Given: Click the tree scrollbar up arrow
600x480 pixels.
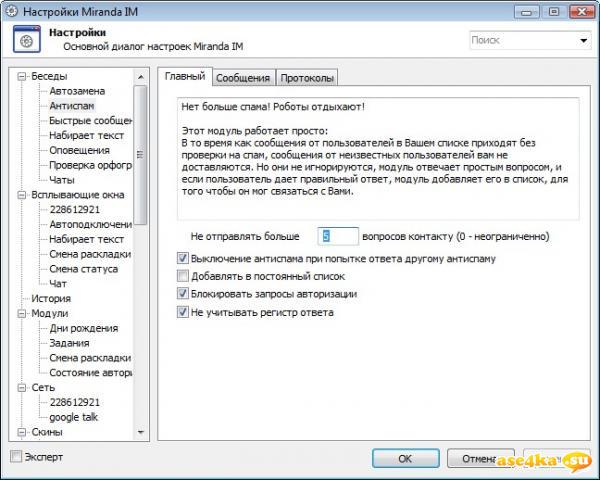Looking at the screenshot, I should click(140, 77).
